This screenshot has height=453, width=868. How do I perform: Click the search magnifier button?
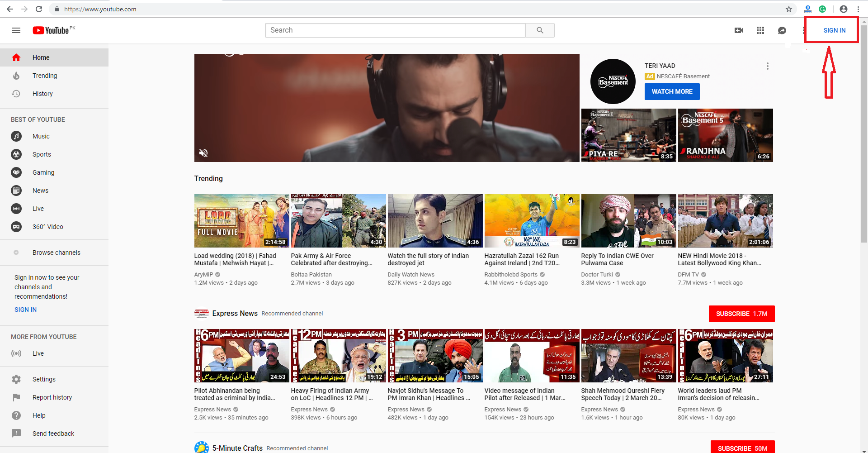[540, 30]
